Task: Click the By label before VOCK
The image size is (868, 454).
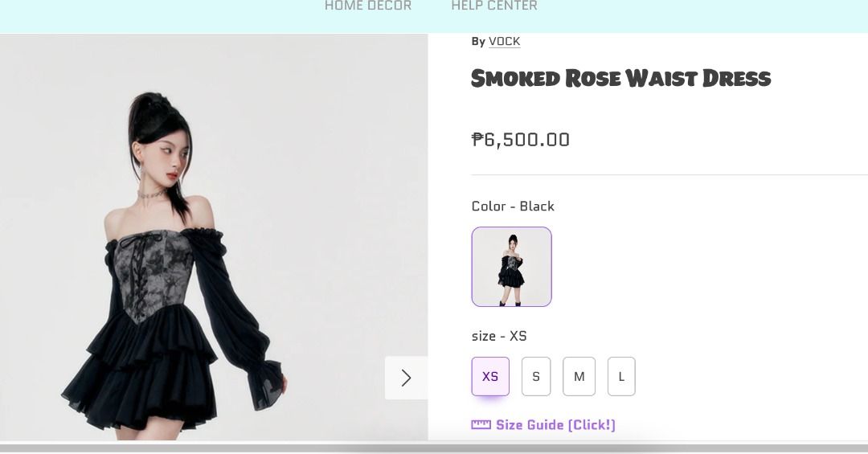Action: tap(478, 42)
